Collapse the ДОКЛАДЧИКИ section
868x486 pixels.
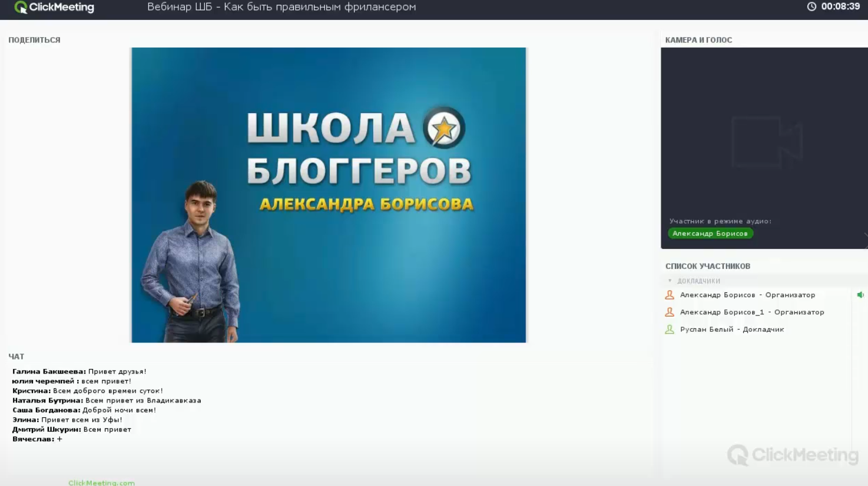pyautogui.click(x=671, y=281)
